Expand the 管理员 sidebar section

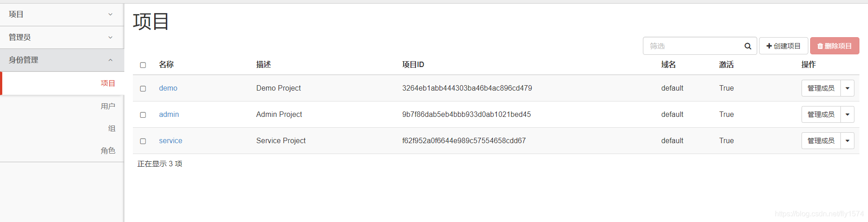[61, 37]
